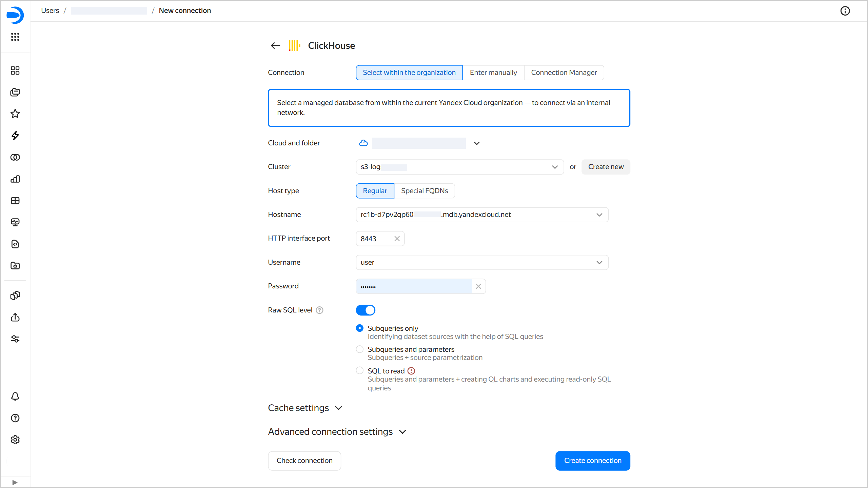This screenshot has height=488, width=868.
Task: Open the Hostname dropdown
Action: tap(482, 215)
